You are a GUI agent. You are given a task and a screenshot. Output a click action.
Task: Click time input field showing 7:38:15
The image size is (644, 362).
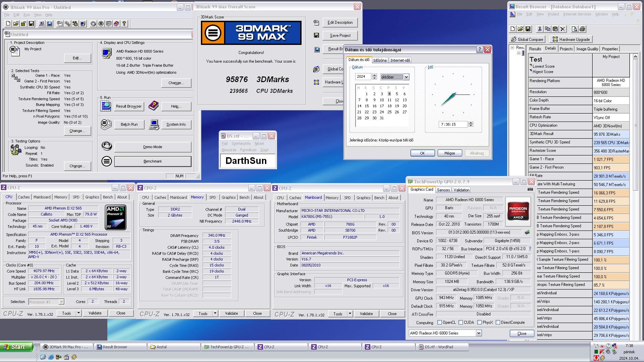[x=453, y=124]
